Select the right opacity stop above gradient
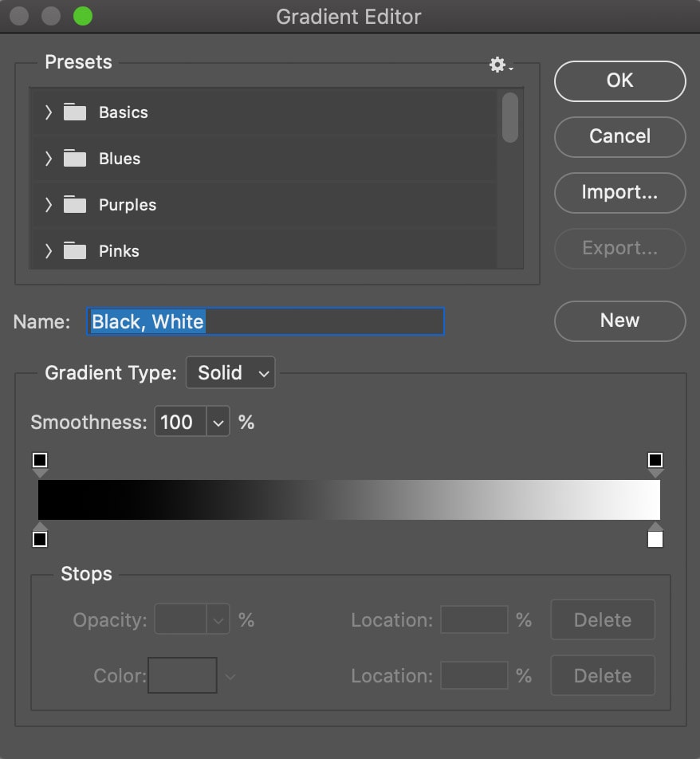700x759 pixels. point(655,461)
